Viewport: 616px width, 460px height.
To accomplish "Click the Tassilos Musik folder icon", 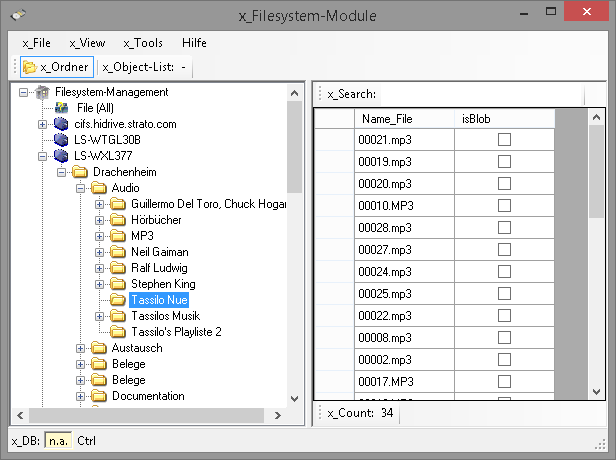I will pyautogui.click(x=118, y=316).
